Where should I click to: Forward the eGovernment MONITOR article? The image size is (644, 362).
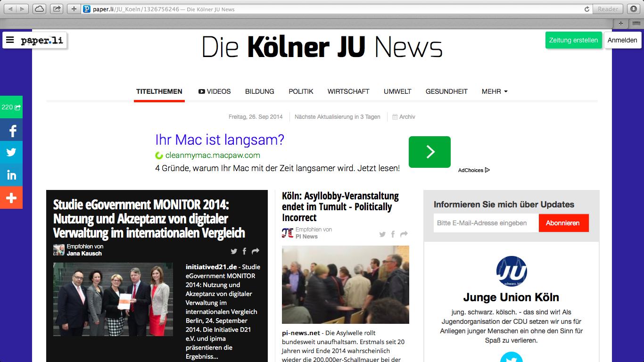[256, 251]
